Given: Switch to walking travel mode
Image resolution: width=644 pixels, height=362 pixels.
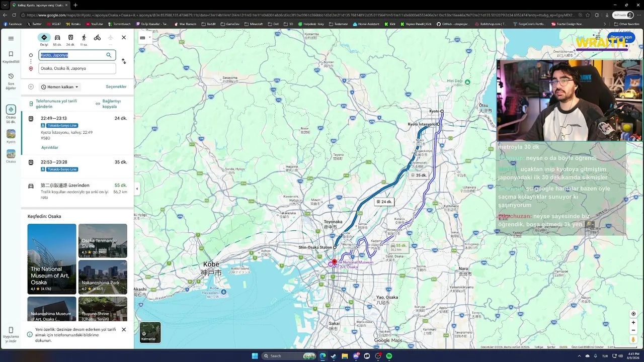Looking at the screenshot, I should coord(84,38).
